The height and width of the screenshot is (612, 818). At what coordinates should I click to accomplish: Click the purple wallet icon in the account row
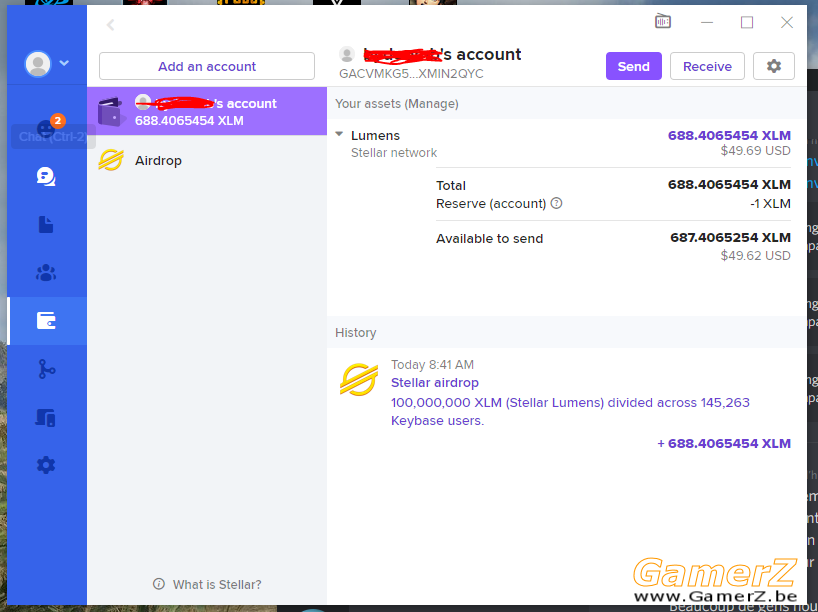tap(110, 112)
